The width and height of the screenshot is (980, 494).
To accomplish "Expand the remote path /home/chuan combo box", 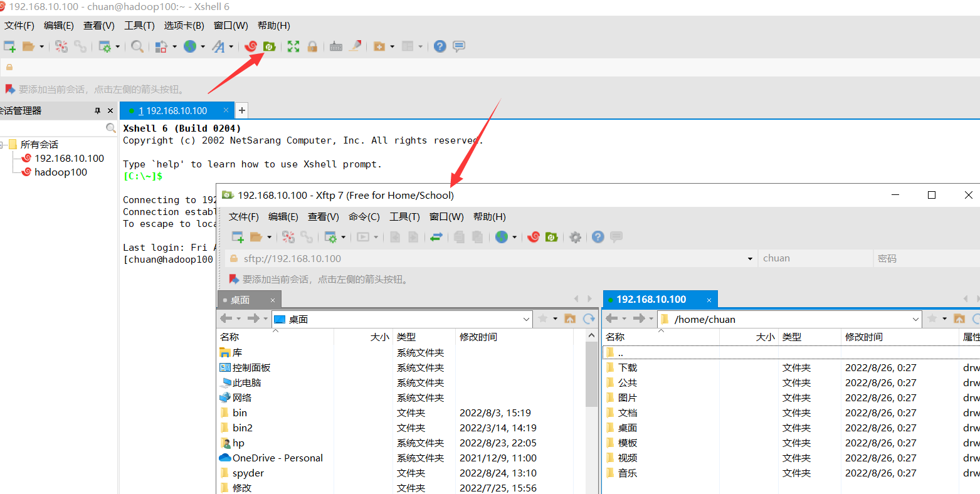I will click(915, 319).
